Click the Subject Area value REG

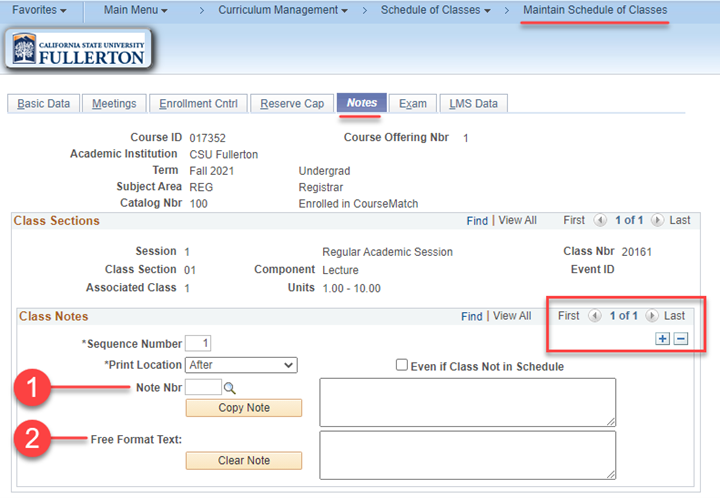201,187
